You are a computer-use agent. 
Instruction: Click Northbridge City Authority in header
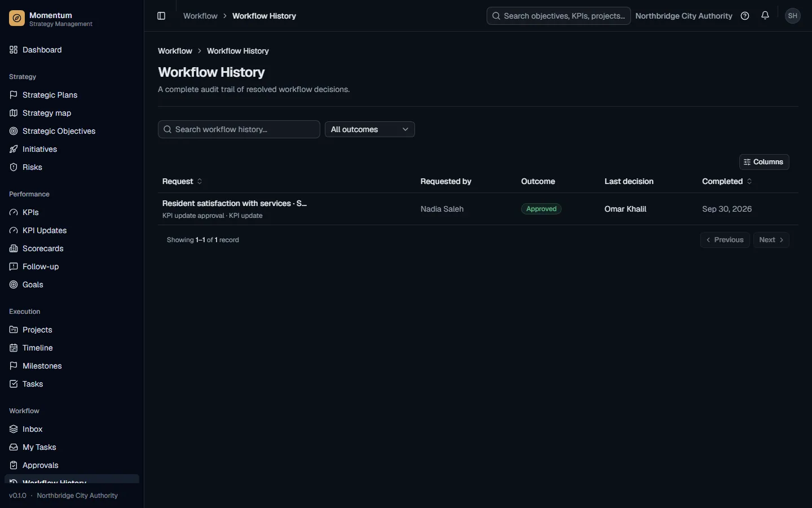pyautogui.click(x=684, y=16)
